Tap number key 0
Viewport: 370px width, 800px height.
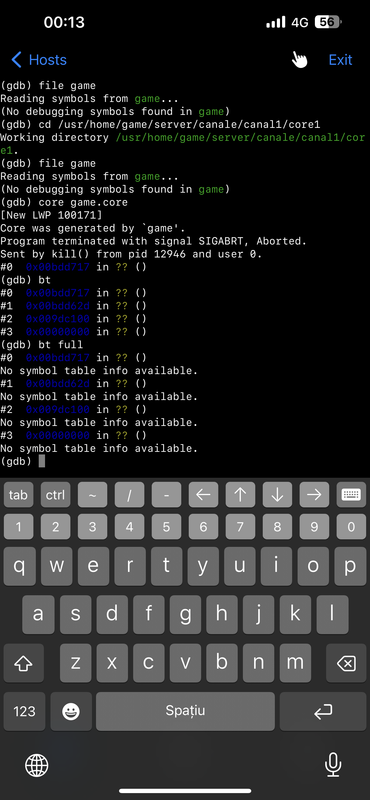[x=352, y=527]
